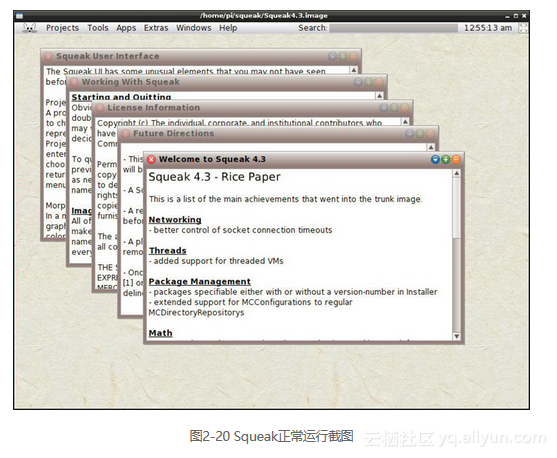Click the Squeak mouse logo icon
The height and width of the screenshot is (458, 557).
click(30, 28)
